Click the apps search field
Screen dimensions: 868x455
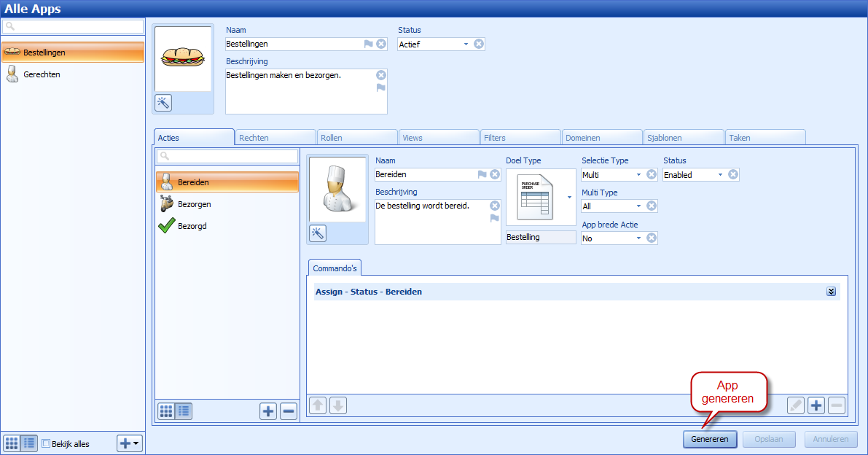click(73, 26)
